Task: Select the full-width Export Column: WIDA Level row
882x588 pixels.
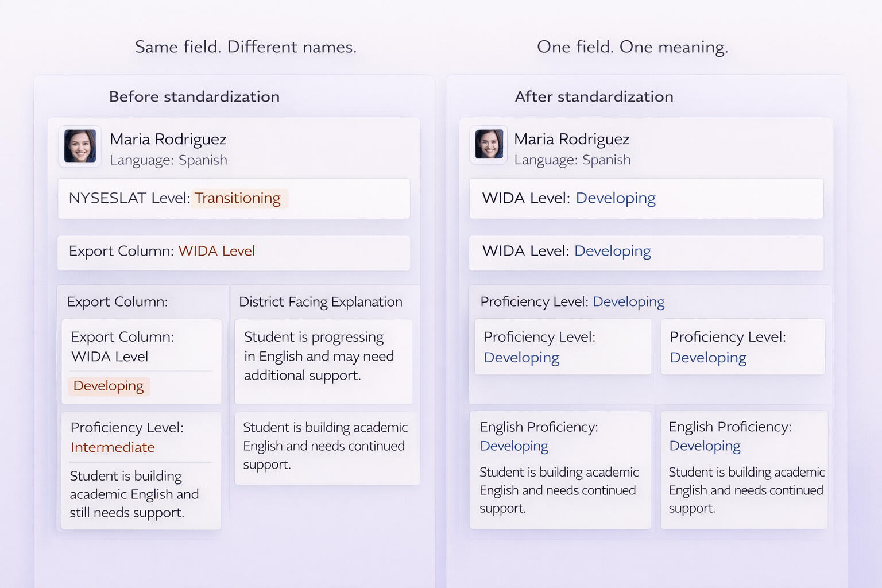Action: click(x=234, y=252)
